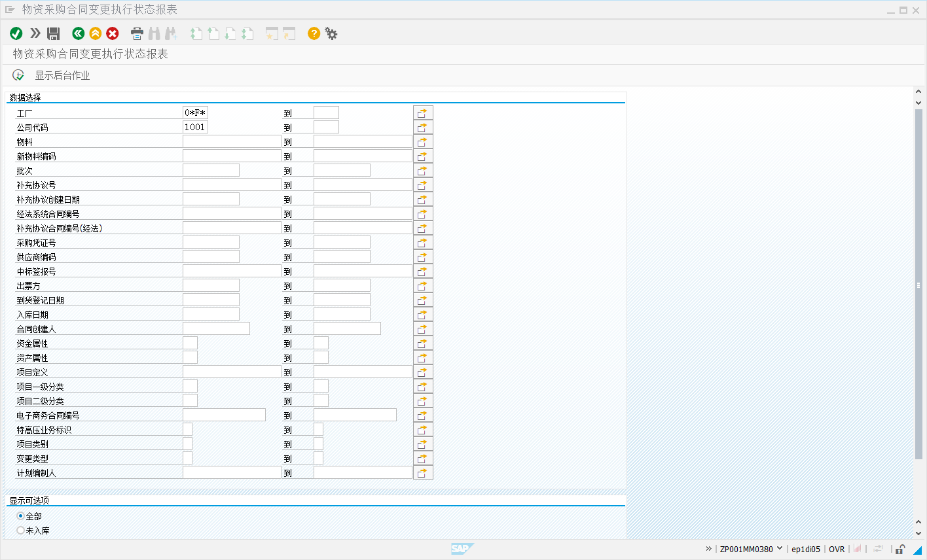Screen dimensions: 927x560
Task: Open the Customize Local Layout gear icon
Action: click(331, 33)
